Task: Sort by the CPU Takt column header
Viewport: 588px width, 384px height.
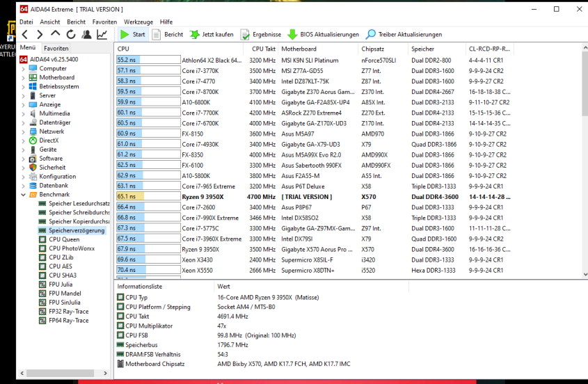Action: [x=260, y=49]
